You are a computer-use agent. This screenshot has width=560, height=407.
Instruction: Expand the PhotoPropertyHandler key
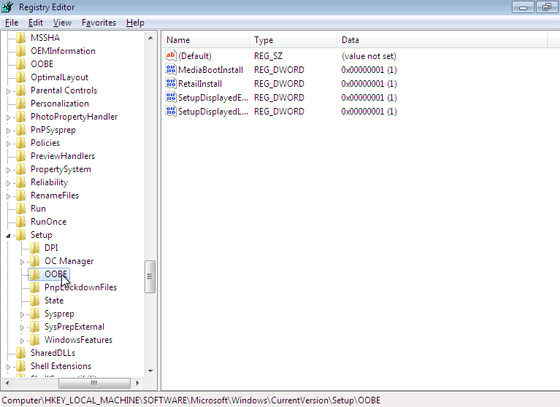(8, 117)
